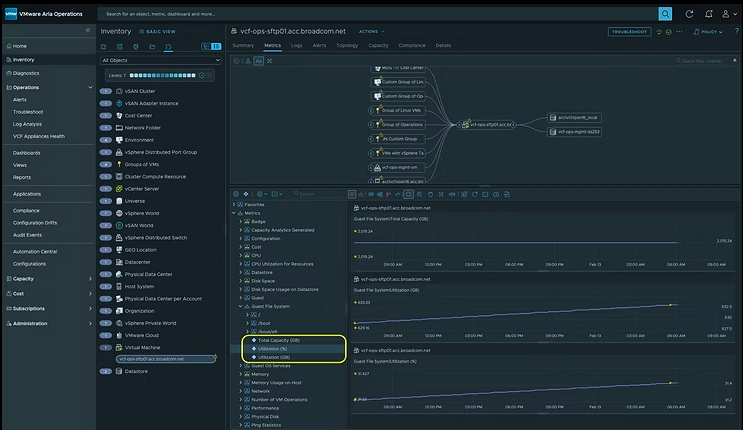Switch to the Logs tab
The height and width of the screenshot is (430, 743).
[x=297, y=45]
